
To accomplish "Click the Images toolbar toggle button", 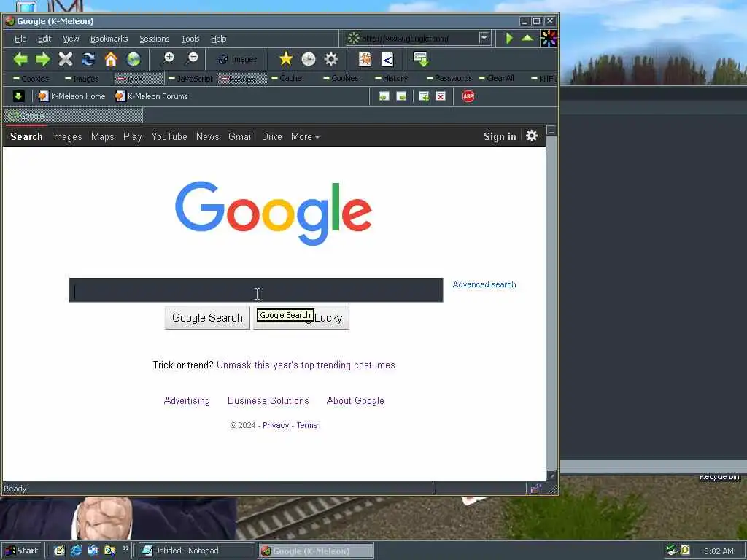I will coord(237,60).
